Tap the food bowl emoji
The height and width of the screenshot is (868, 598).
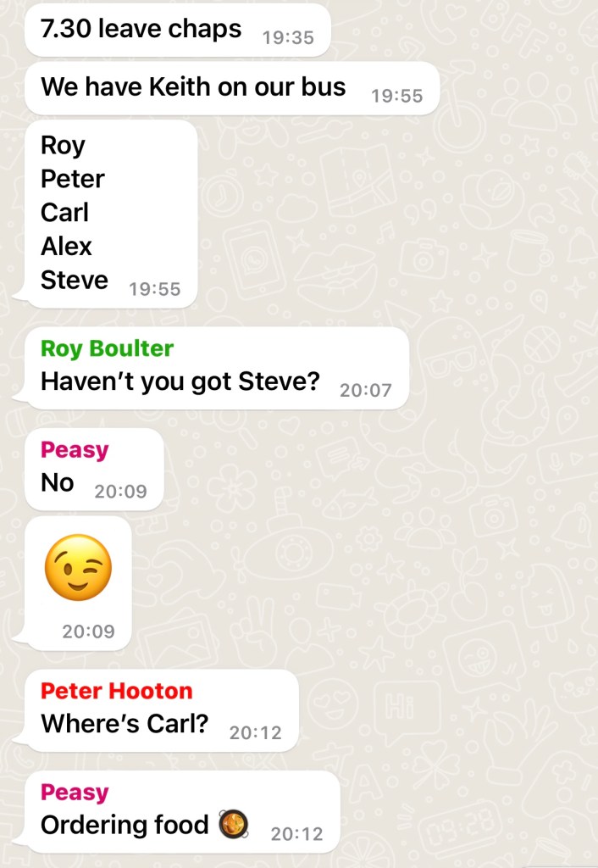[233, 824]
